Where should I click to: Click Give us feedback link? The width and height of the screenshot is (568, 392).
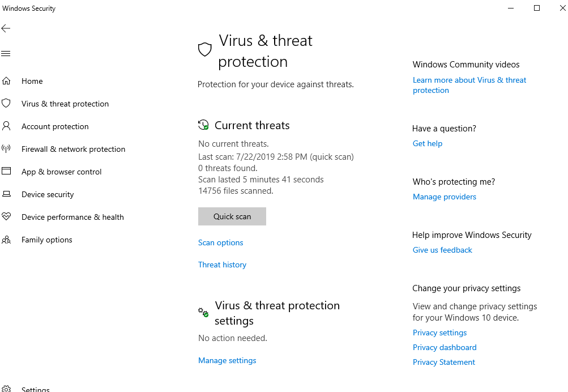coord(442,250)
